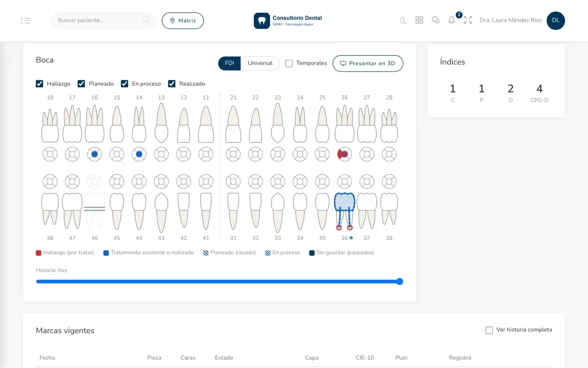Viewport: 588px width, 368px height.
Task: Uncheck the Planeado layer checkbox
Action: click(81, 83)
